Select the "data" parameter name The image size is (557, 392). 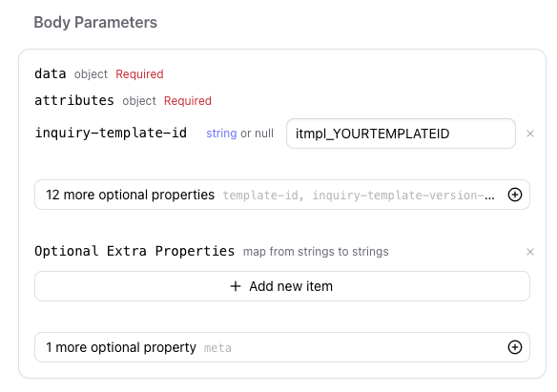tap(51, 73)
